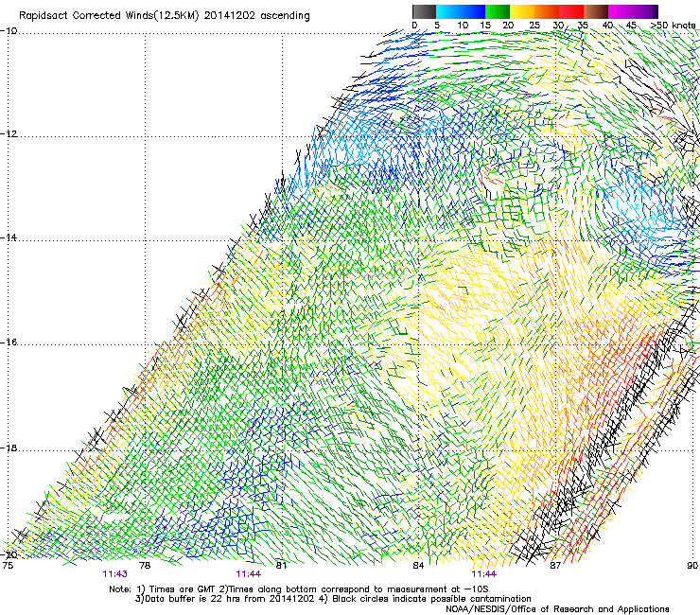Click the '78' longitude axis label
700x615 pixels.
click(145, 566)
